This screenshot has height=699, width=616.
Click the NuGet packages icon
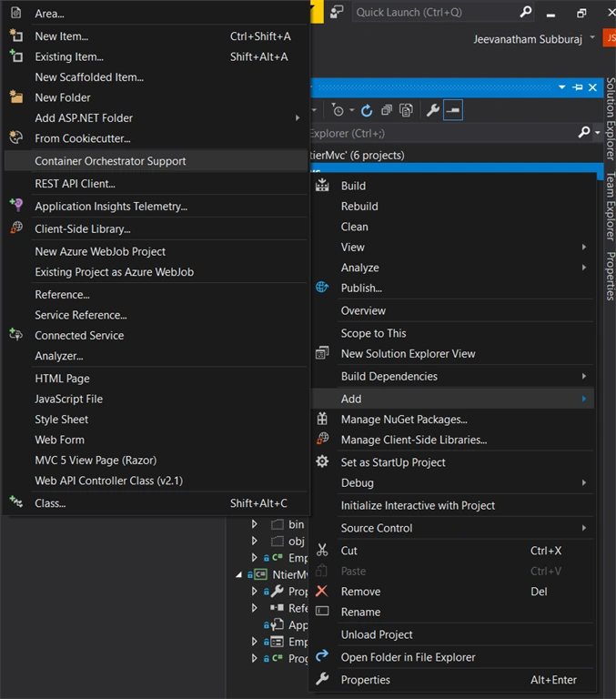click(x=322, y=419)
